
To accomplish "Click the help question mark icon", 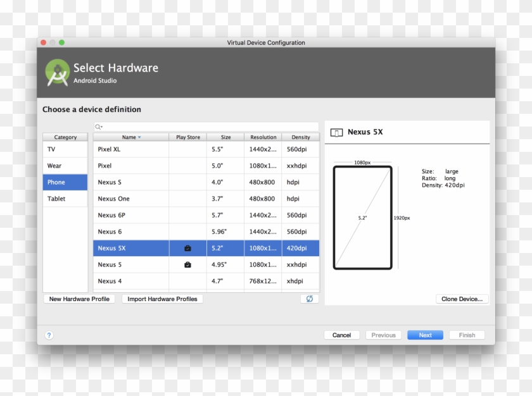I will point(49,335).
